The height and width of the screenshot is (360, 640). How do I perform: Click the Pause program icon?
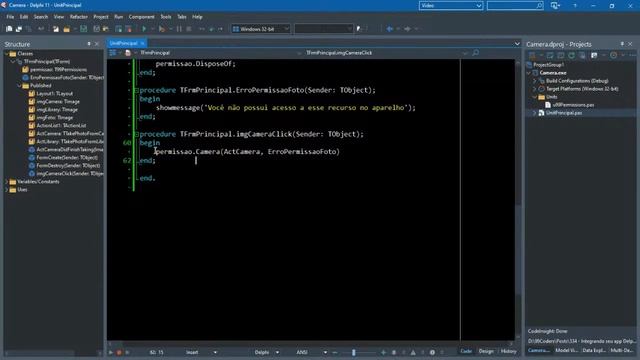point(179,29)
